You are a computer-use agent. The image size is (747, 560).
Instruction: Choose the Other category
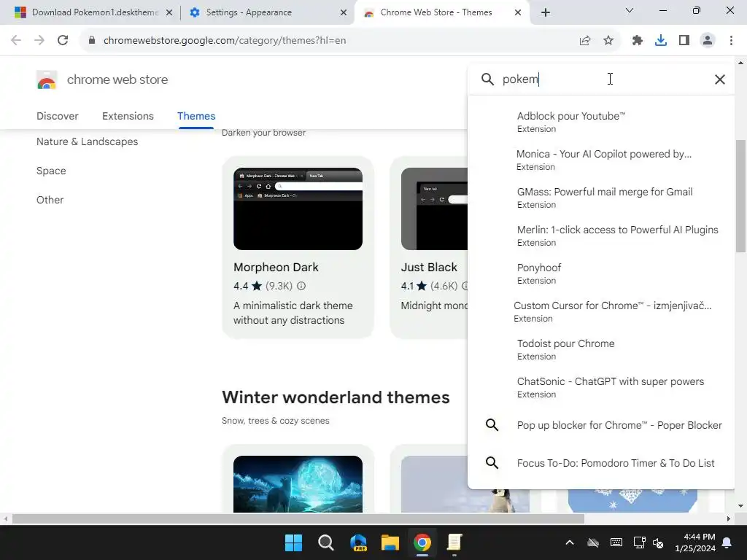50,200
